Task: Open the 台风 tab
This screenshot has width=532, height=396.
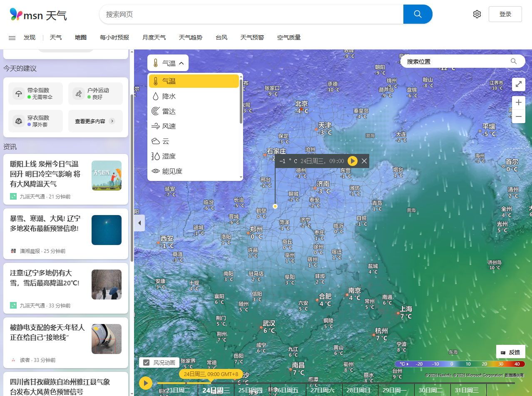Action: click(221, 37)
